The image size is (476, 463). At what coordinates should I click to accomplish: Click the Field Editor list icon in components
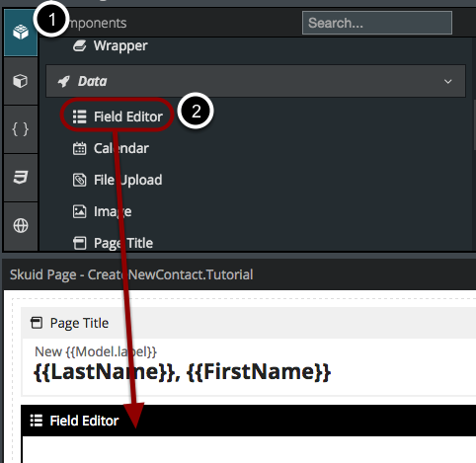pyautogui.click(x=79, y=116)
